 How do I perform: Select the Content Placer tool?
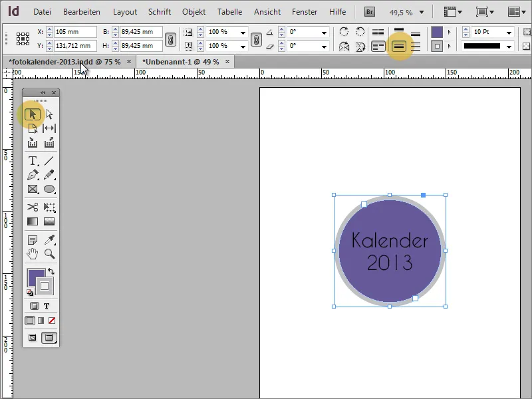tap(49, 142)
